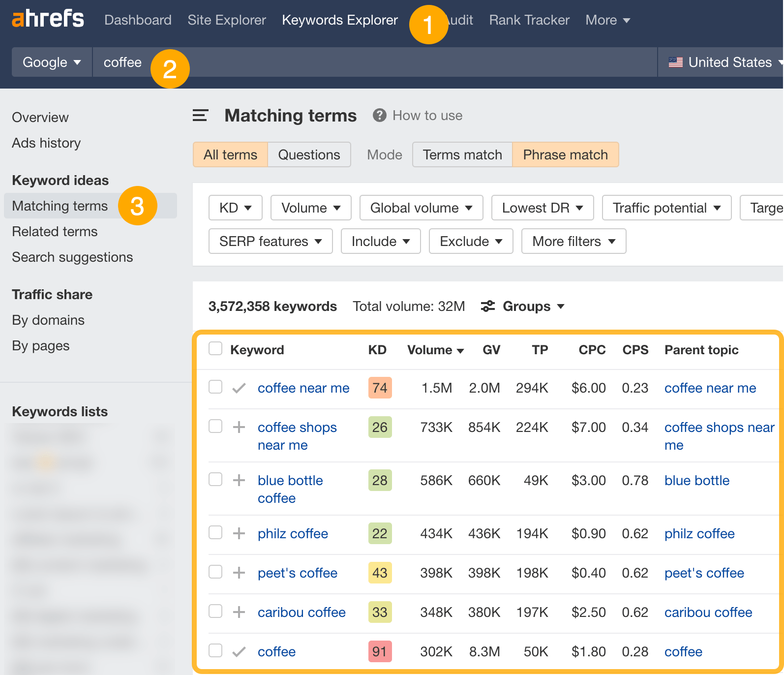Open the Traffic potential filter dropdown
The width and height of the screenshot is (784, 675).
pos(667,208)
